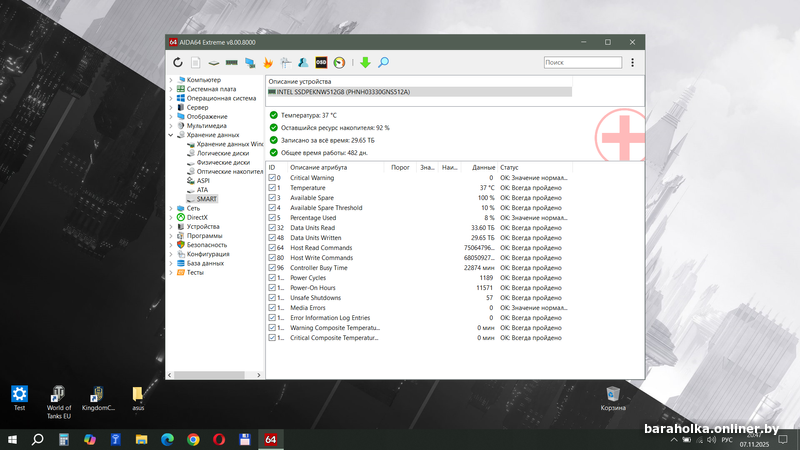Toggle checkbox for Power Cycles row
This screenshot has width=800, height=450.
272,278
